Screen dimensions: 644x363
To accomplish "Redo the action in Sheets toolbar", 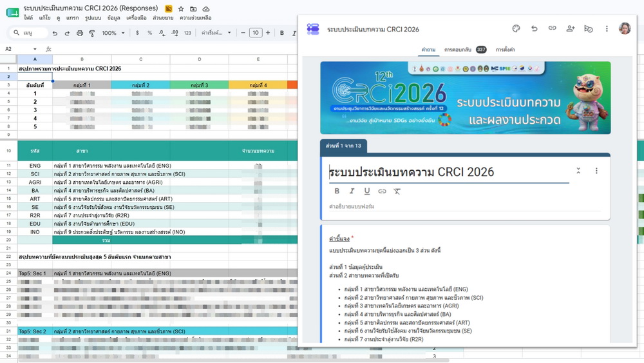I will click(67, 33).
